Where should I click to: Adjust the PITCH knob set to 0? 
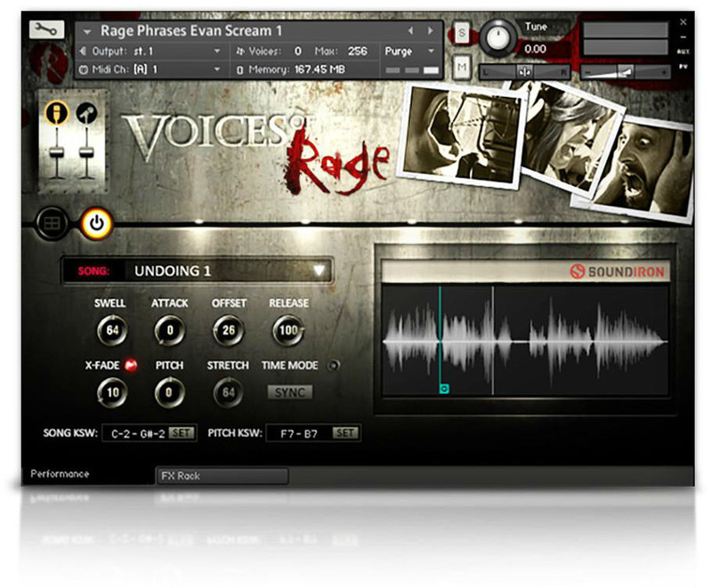click(x=169, y=392)
